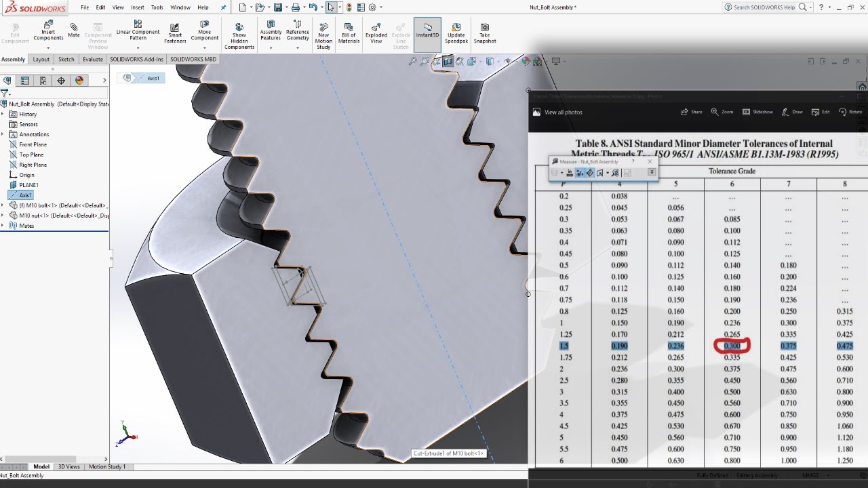Click Take Snapshot

[485, 34]
